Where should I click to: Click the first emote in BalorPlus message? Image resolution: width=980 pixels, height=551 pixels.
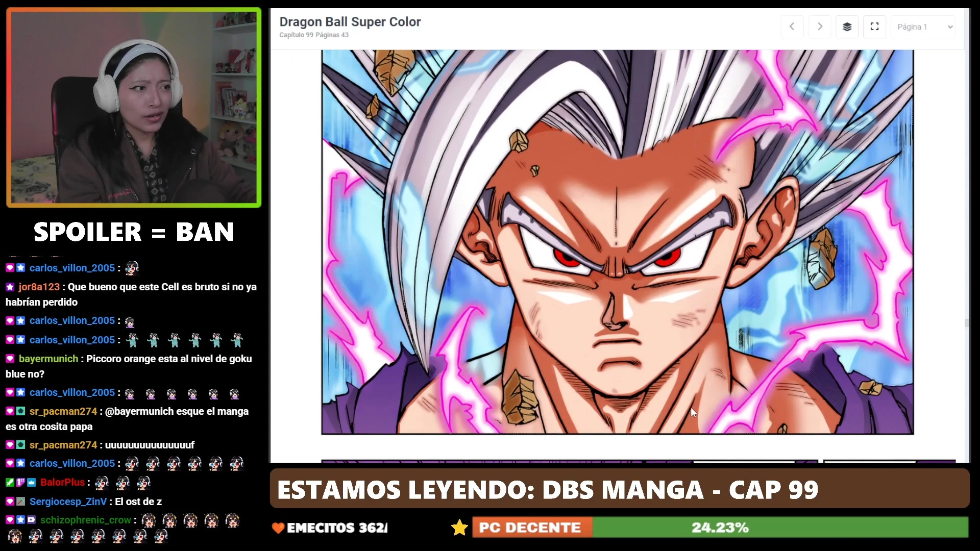(102, 482)
